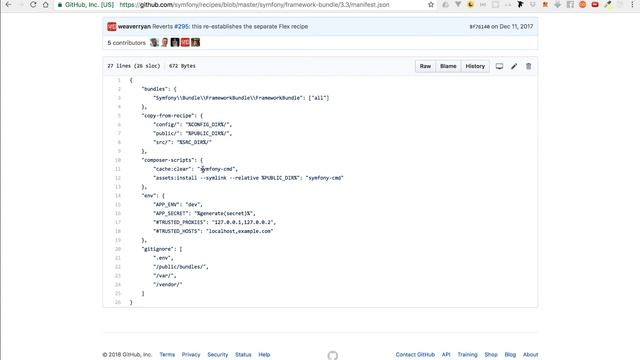Click the "#TRUSTED_PROXIES" line text
Viewport: 640px width, 360px height.
coord(214,222)
